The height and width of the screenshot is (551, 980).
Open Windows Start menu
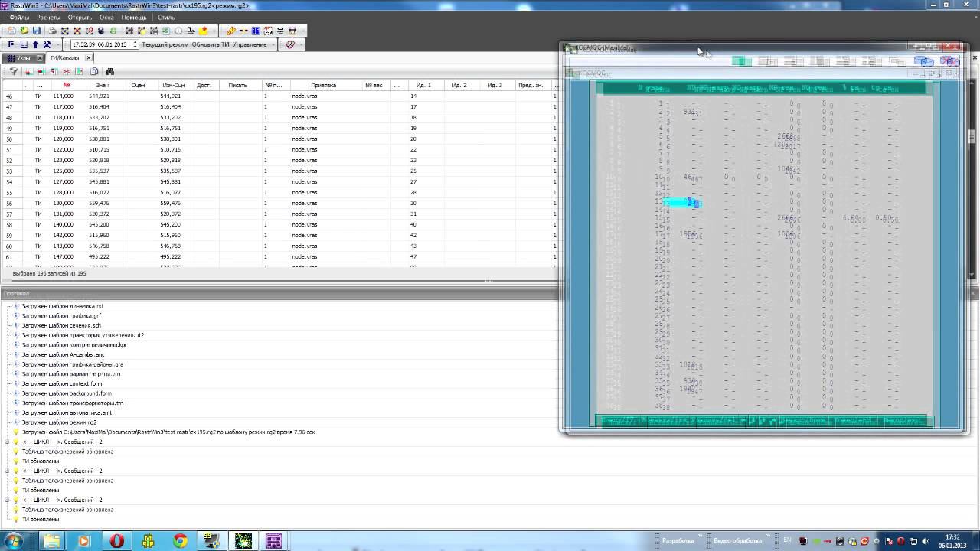coord(15,540)
